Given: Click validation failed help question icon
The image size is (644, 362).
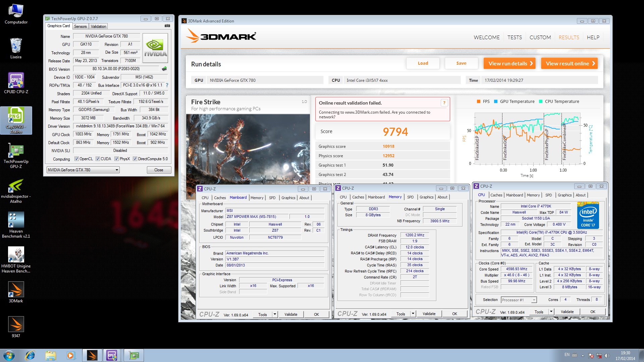Looking at the screenshot, I should [x=444, y=103].
